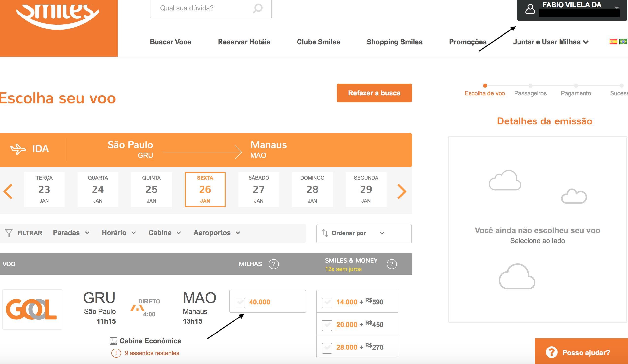
Task: Open Clube Smiles menu item
Action: (x=318, y=42)
